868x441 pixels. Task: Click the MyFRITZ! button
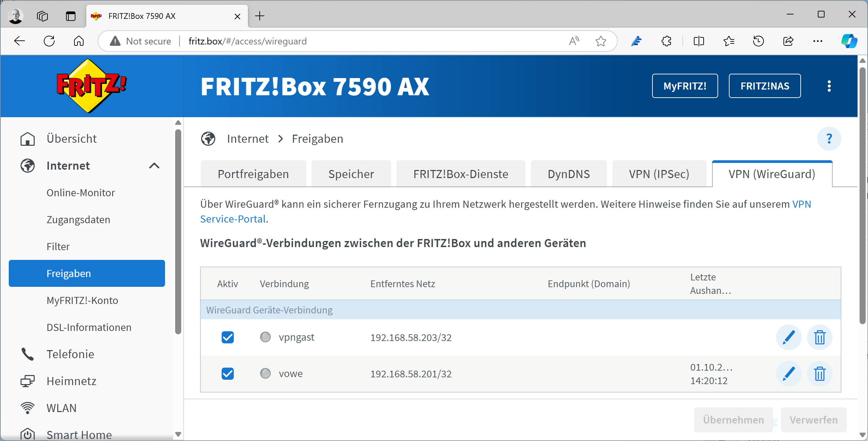684,86
